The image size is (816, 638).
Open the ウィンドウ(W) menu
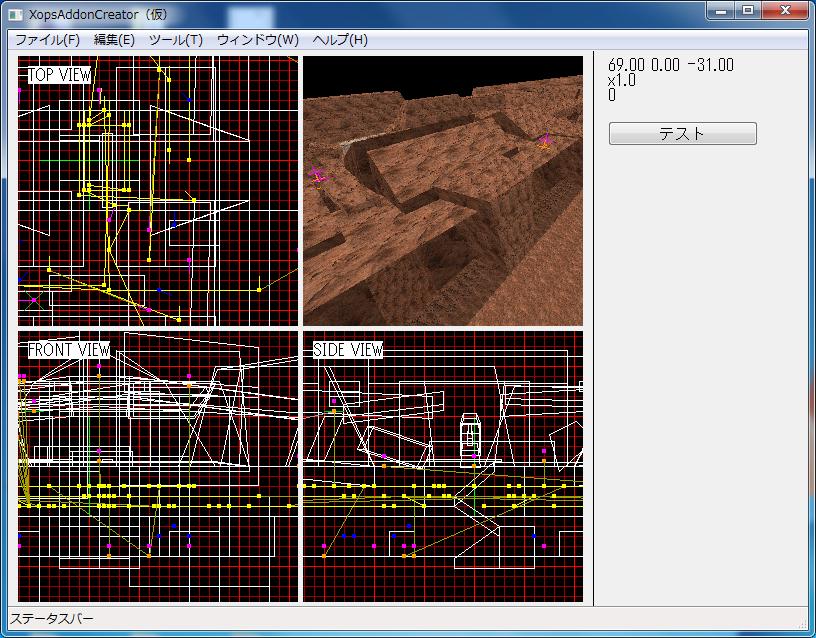coord(257,40)
